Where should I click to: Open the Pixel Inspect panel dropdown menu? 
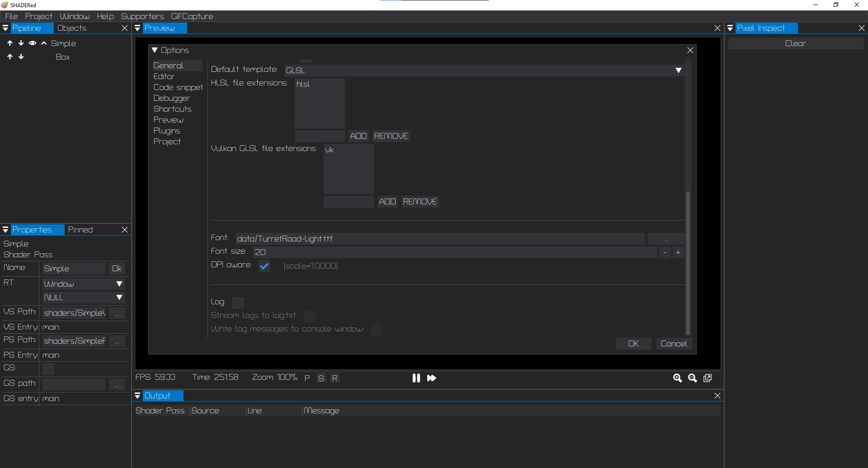(730, 28)
